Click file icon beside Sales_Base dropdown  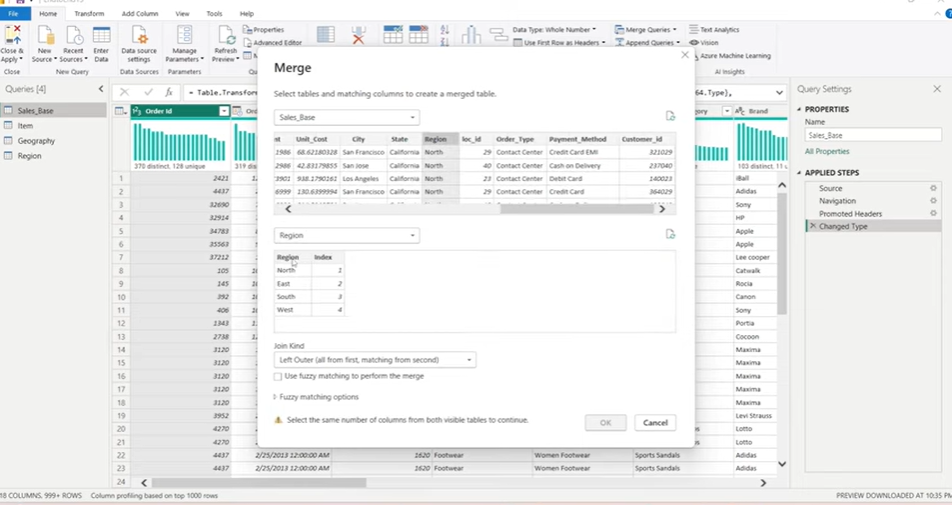670,116
